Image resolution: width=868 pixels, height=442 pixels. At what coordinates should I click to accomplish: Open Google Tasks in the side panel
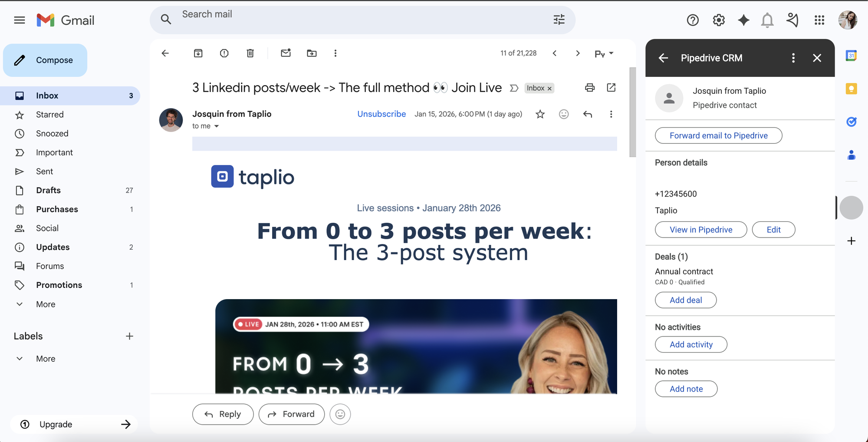(852, 122)
